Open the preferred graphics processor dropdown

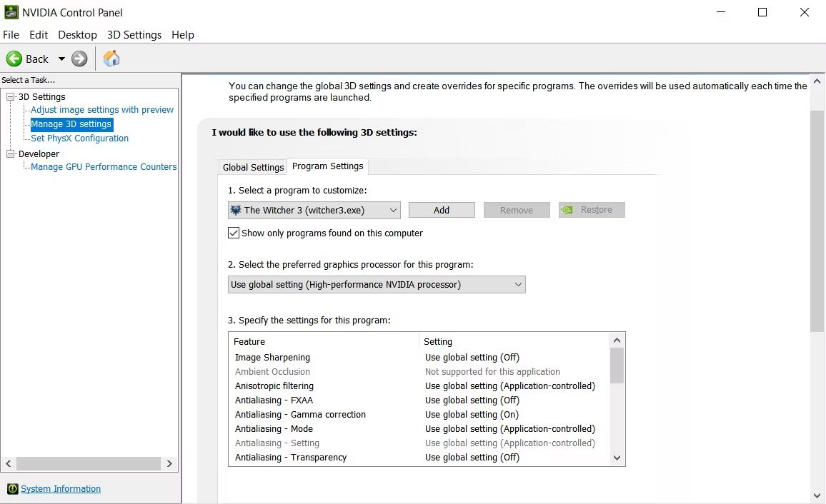tap(377, 285)
